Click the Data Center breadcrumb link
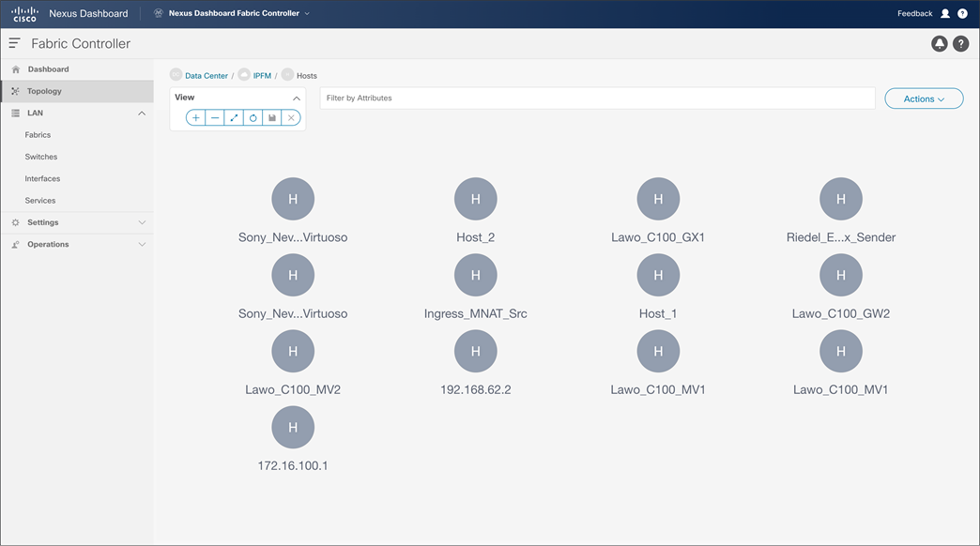 207,76
